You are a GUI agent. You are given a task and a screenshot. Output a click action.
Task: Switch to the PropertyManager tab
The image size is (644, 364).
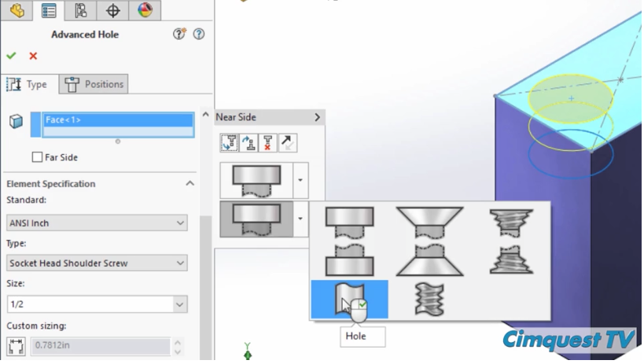[49, 10]
